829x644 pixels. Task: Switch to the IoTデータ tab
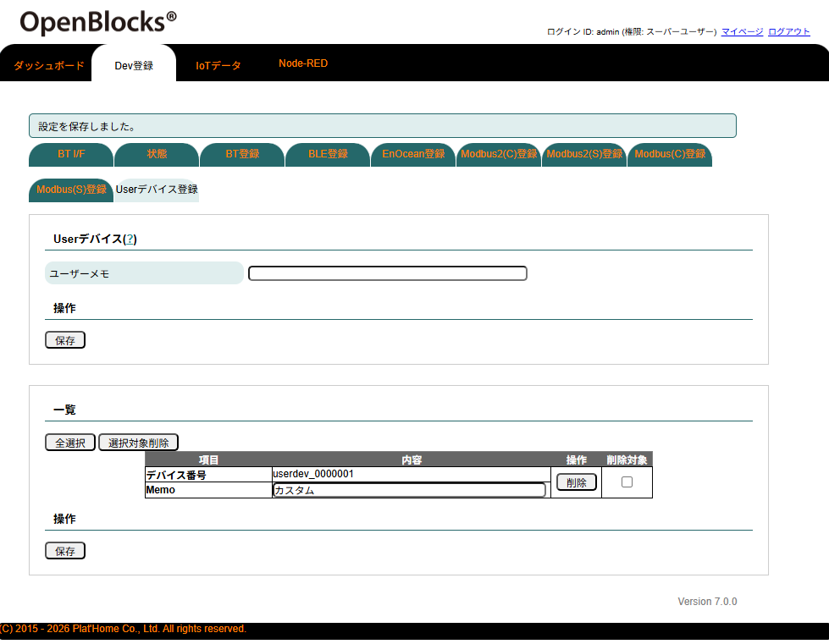coord(218,65)
